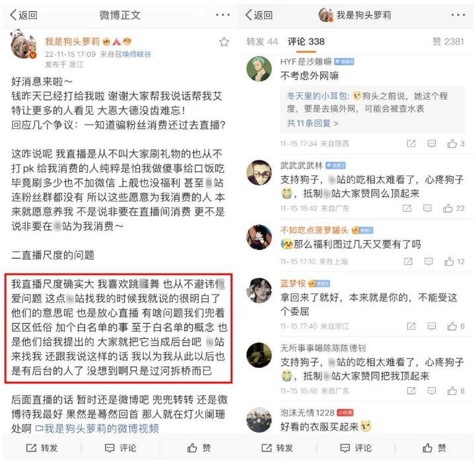Reply to the 不如吃点菠萝罐头 comment
The height and width of the screenshot is (461, 476).
click(428, 261)
